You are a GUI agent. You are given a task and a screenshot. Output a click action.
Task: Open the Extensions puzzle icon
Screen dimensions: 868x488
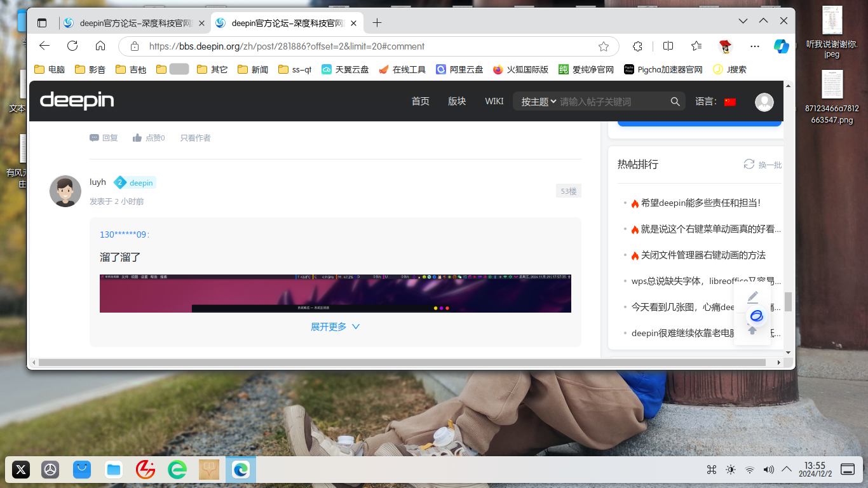coord(638,46)
